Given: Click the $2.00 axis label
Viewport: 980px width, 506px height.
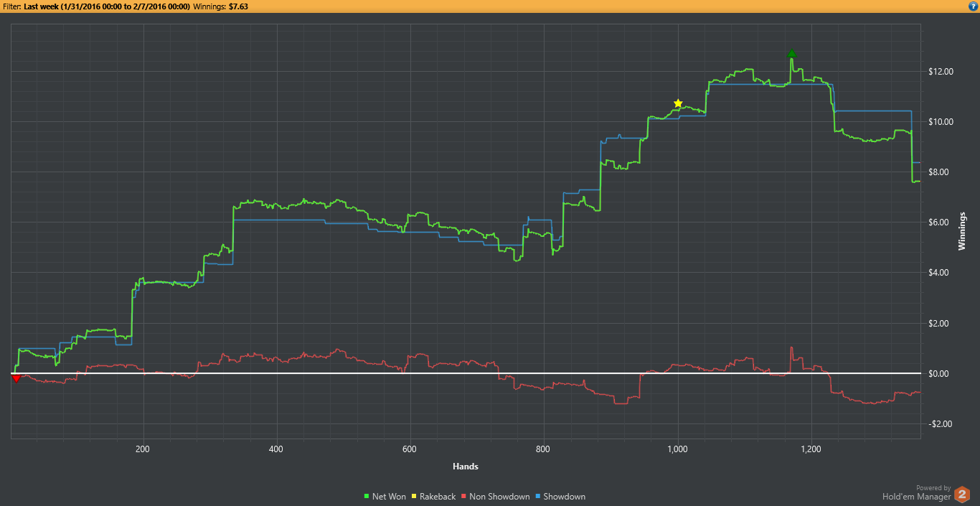Looking at the screenshot, I should [x=941, y=324].
